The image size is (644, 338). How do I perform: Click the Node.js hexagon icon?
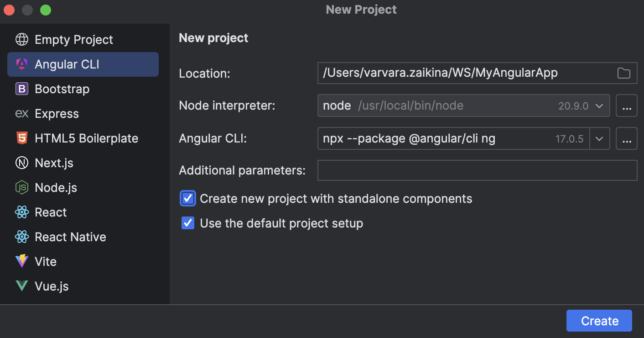pyautogui.click(x=22, y=188)
